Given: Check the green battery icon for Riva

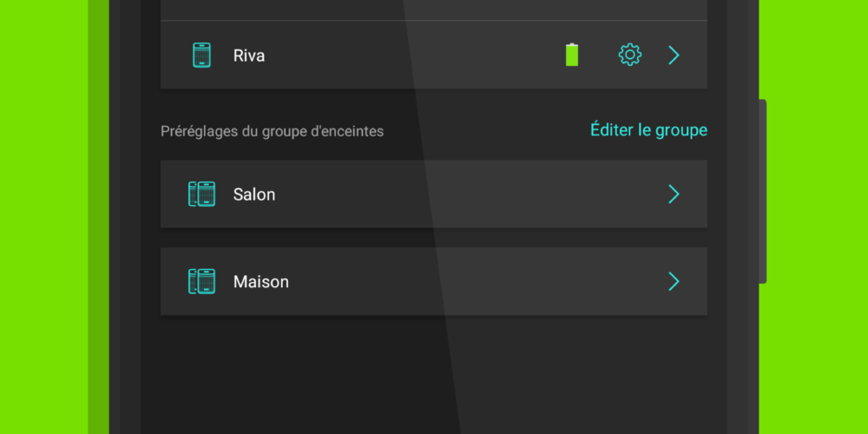Looking at the screenshot, I should [572, 55].
